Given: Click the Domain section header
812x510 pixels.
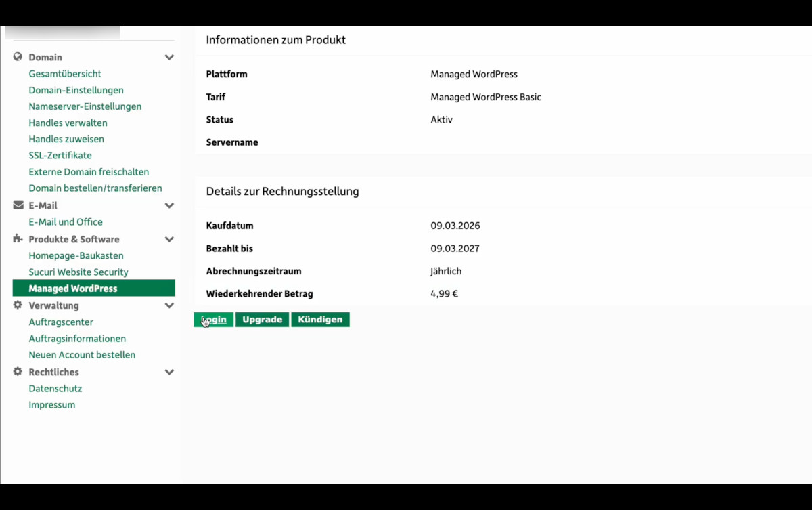Looking at the screenshot, I should [45, 58].
